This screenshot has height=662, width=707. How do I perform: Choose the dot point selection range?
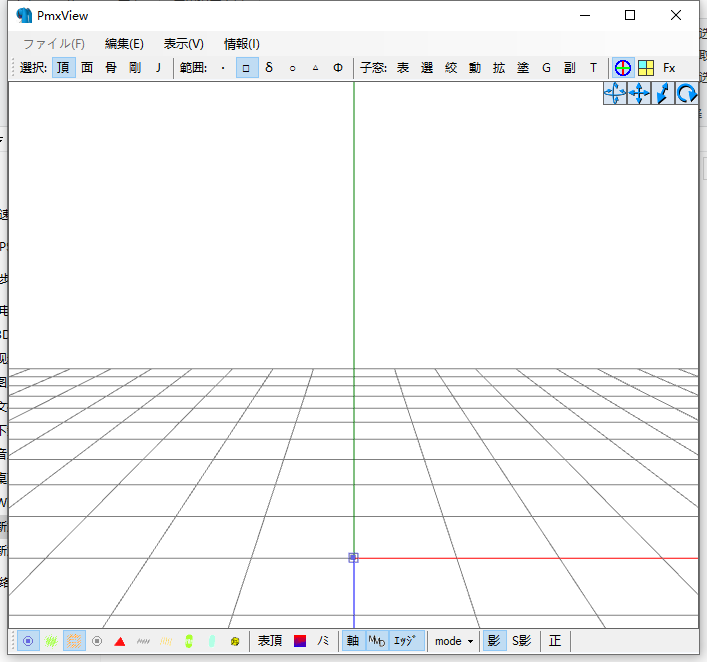223,68
